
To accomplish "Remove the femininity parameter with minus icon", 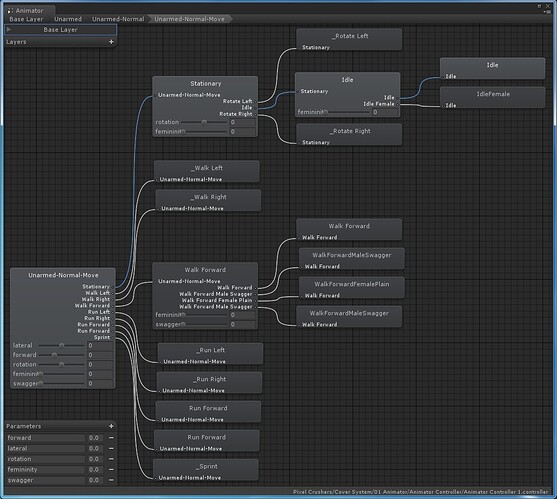I will [111, 470].
